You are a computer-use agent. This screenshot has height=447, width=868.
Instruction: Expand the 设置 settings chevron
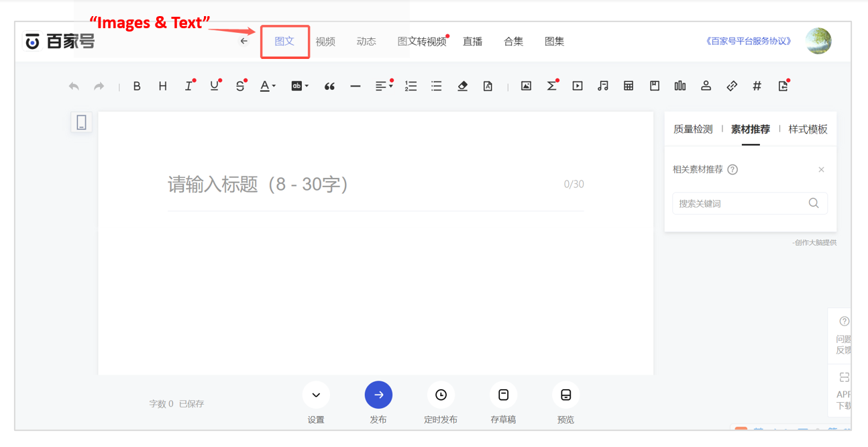[316, 395]
